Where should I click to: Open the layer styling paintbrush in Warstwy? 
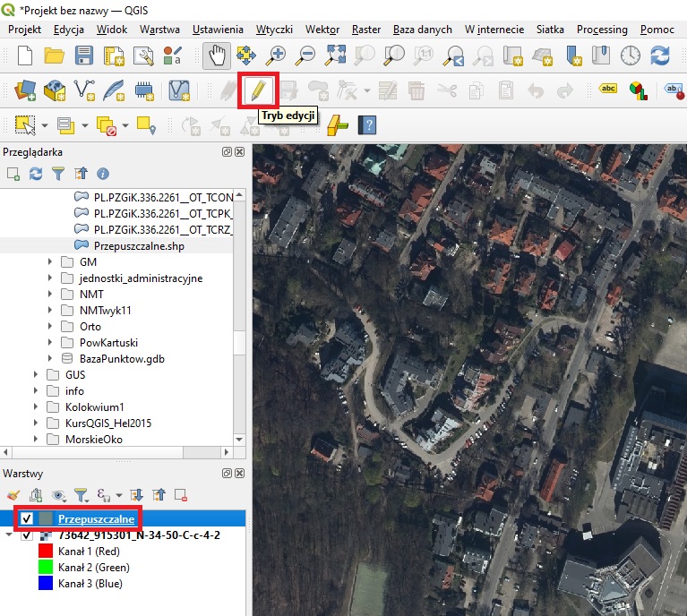(13, 494)
